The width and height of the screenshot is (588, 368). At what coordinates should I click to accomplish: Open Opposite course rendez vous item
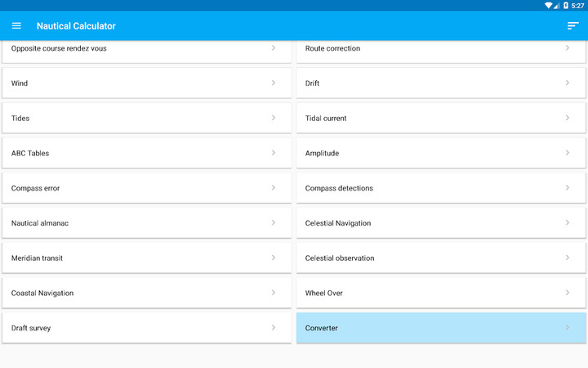click(x=146, y=50)
